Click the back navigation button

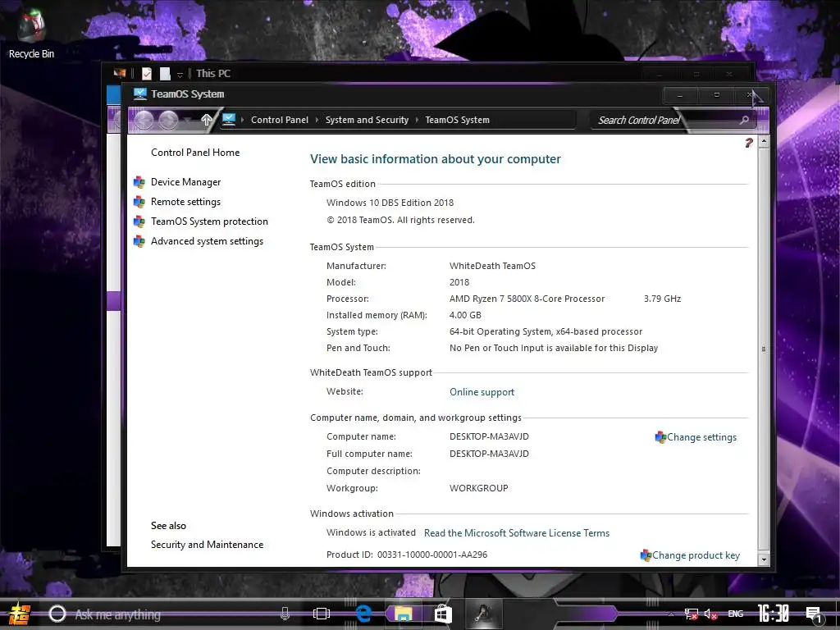[144, 121]
